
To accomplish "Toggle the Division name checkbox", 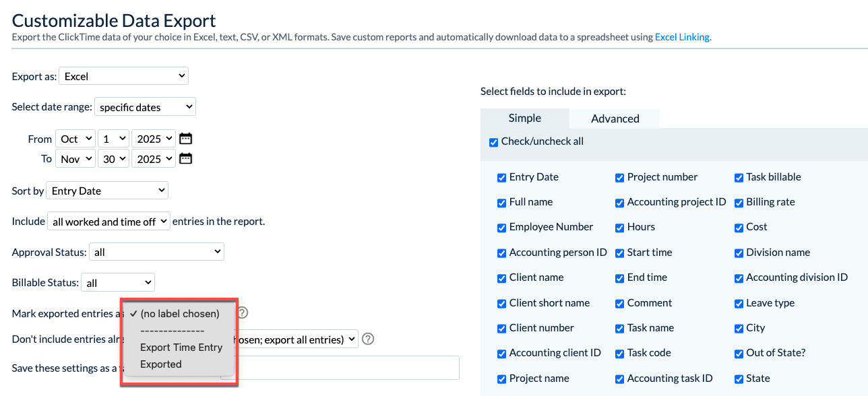I will (x=739, y=253).
